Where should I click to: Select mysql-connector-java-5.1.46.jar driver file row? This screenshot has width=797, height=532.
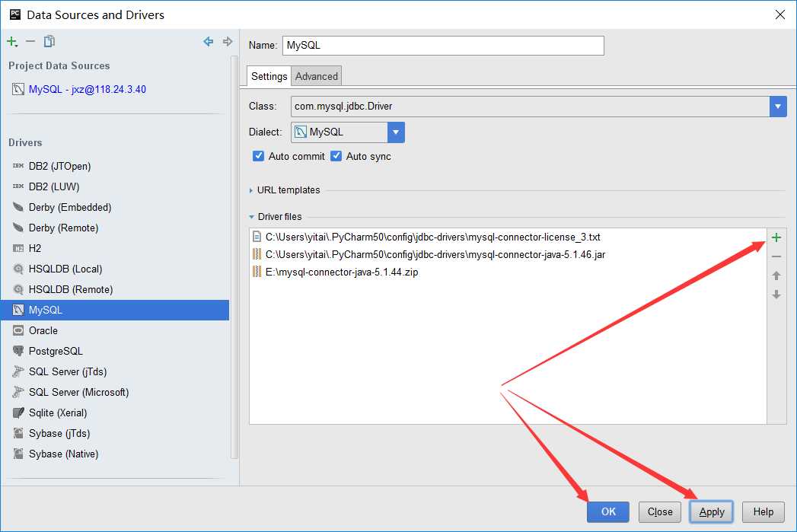tap(508, 254)
